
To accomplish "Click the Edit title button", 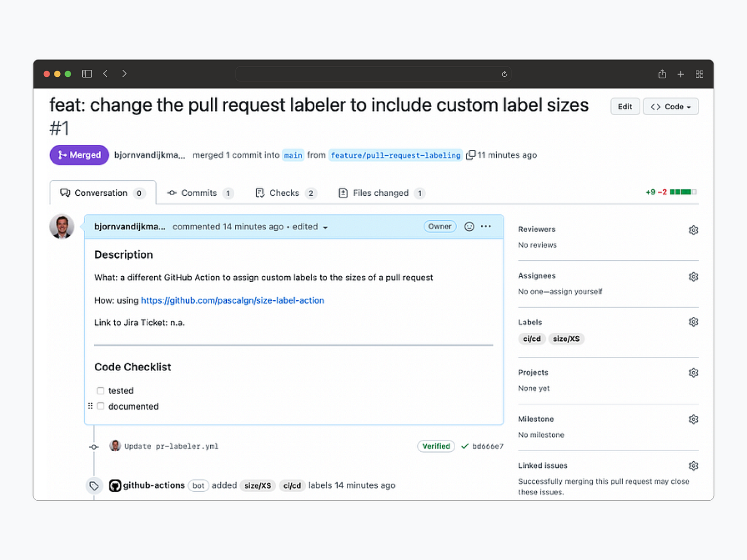I will point(625,107).
